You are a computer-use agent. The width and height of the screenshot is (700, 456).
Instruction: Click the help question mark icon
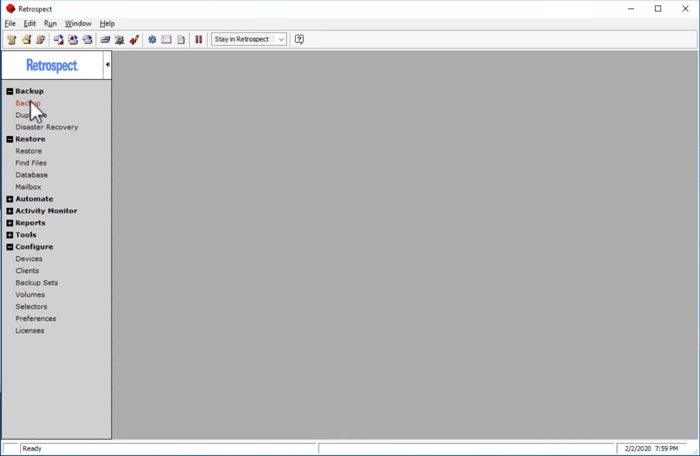tap(299, 39)
